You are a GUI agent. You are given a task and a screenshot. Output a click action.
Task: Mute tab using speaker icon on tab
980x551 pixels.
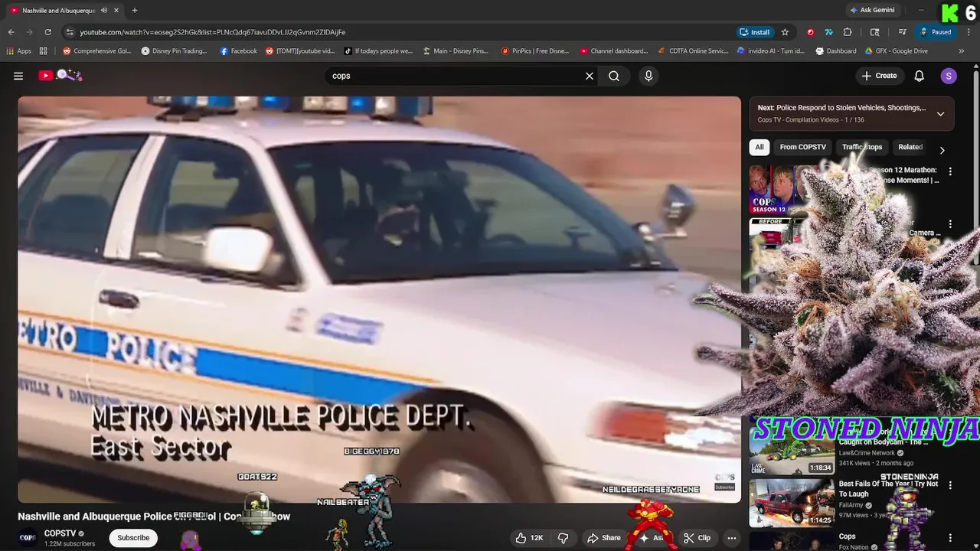pos(103,11)
